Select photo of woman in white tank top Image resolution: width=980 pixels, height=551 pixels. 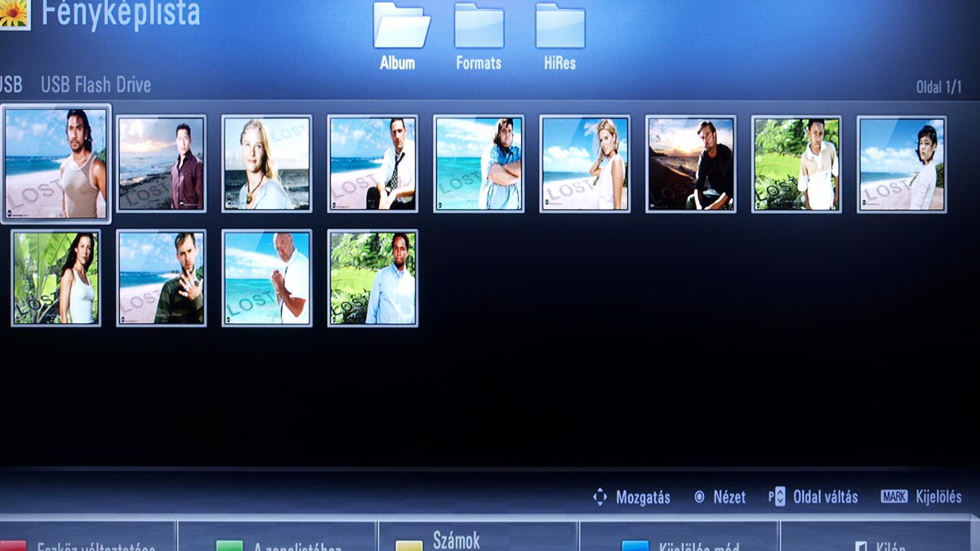56,278
